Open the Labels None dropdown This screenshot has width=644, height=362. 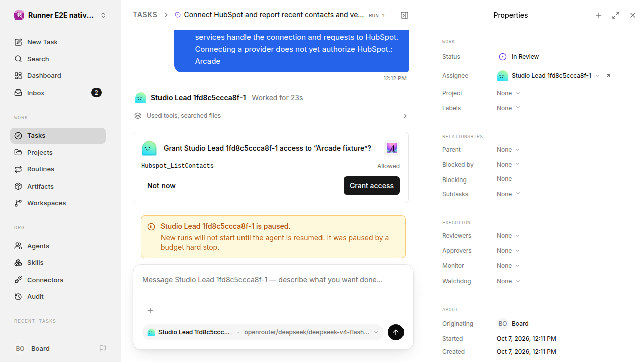(x=508, y=108)
